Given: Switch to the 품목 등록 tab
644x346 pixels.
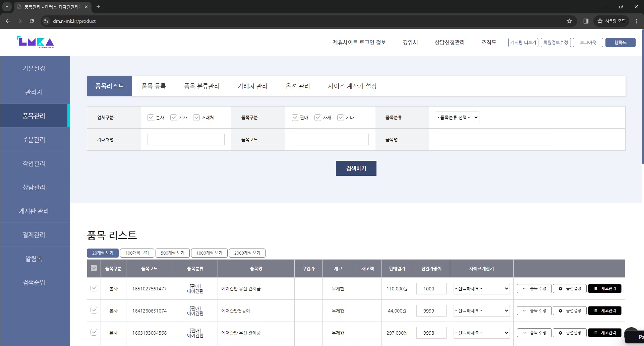Looking at the screenshot, I should (154, 86).
